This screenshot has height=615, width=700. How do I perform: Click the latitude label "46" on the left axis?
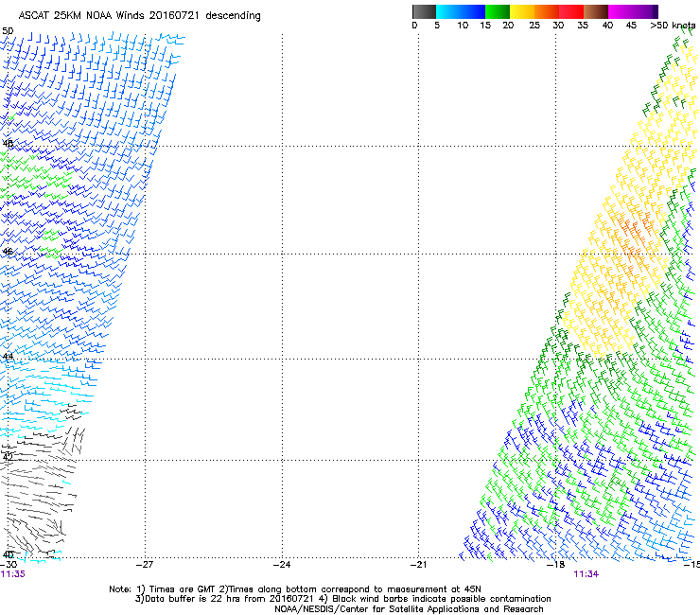coord(8,252)
